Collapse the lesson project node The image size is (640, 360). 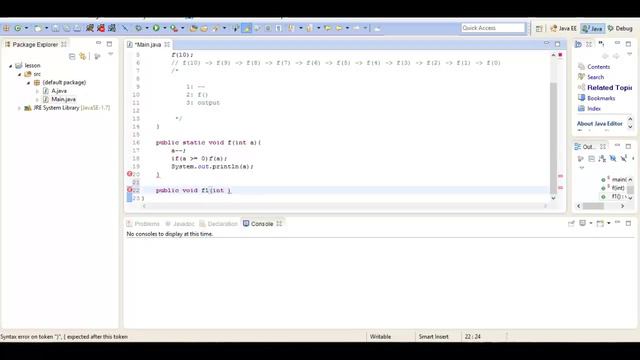click(11, 66)
